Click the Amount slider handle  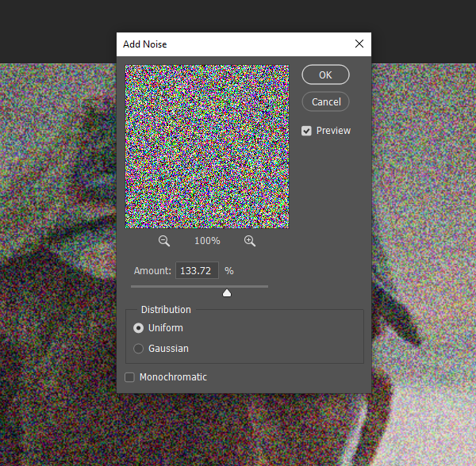(227, 293)
